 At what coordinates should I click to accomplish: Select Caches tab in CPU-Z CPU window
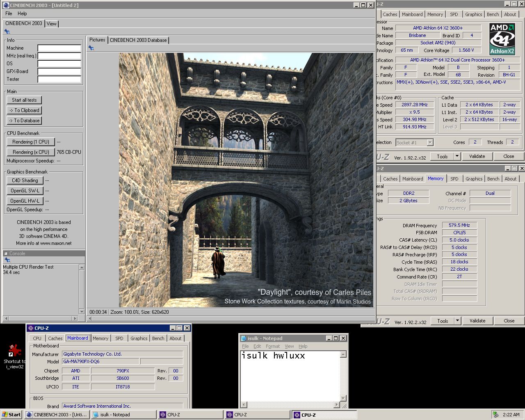coord(390,14)
